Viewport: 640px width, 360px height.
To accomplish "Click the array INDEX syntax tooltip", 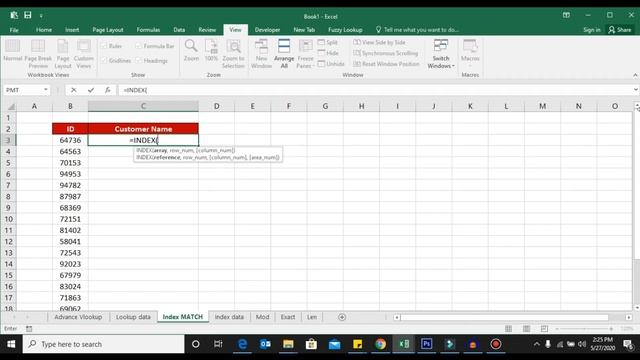I will (186, 151).
